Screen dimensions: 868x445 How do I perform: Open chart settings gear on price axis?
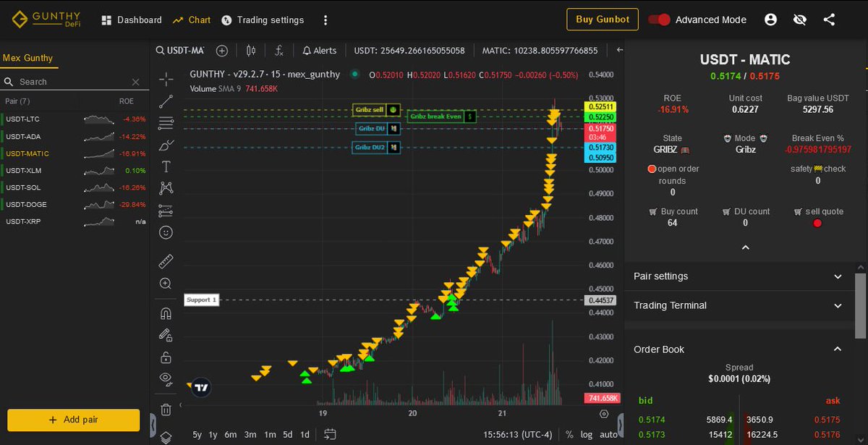point(604,414)
